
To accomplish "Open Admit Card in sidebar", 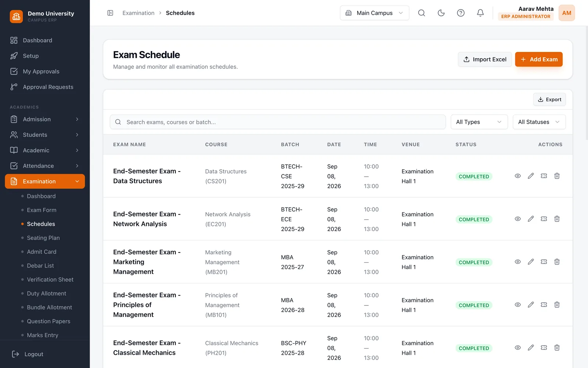I will tap(42, 252).
